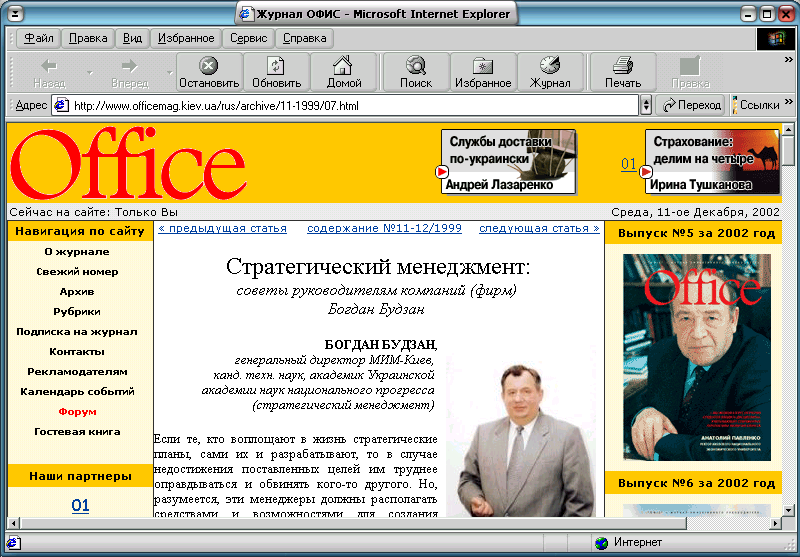Viewport: 800px width, 557px height.
Task: Click the Назад (Back) arrow icon
Action: pos(48,66)
